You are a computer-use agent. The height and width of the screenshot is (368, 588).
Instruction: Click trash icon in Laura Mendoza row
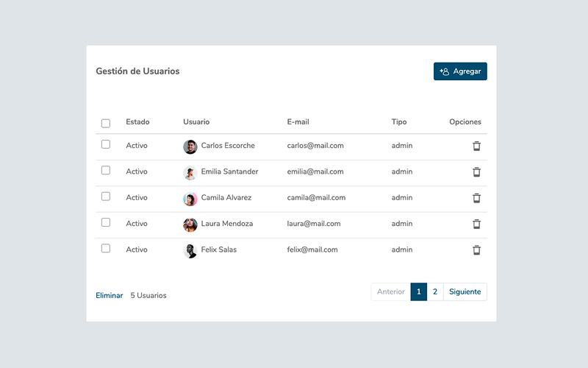[x=476, y=224]
